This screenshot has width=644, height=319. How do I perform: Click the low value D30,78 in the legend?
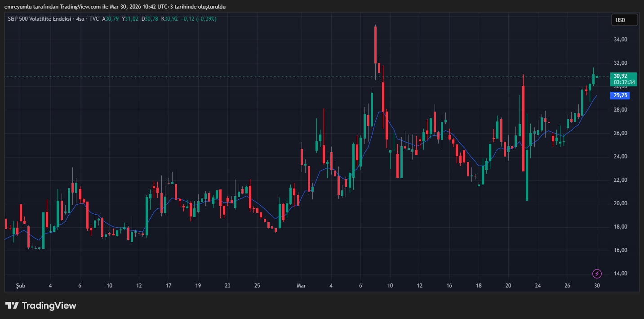151,19
